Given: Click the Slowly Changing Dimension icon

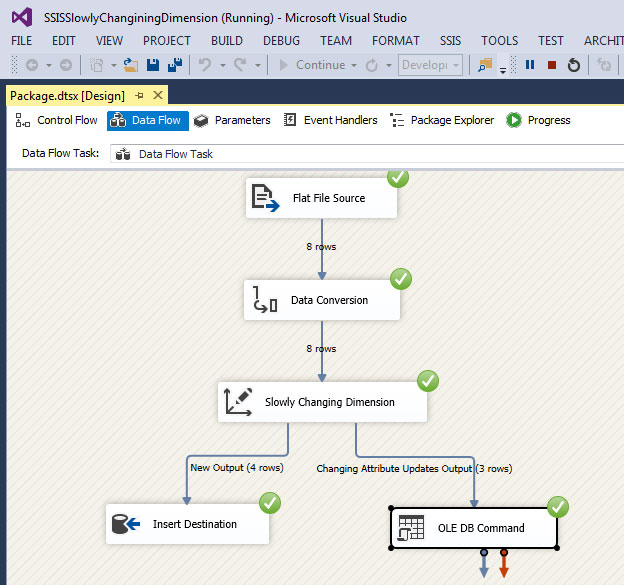Looking at the screenshot, I should [x=238, y=402].
